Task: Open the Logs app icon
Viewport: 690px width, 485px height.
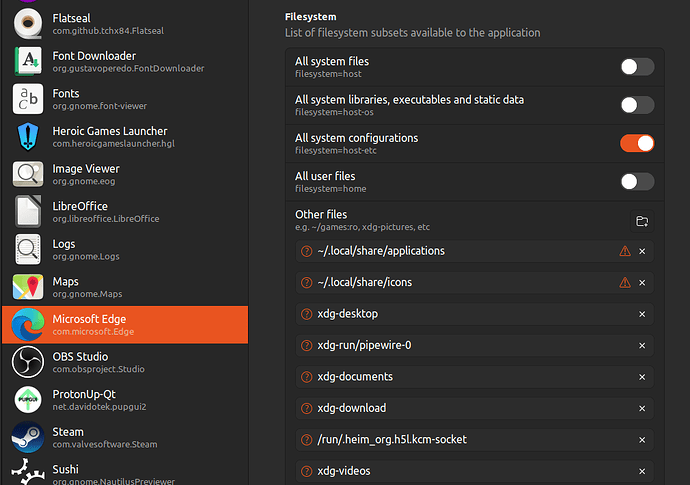Action: (x=28, y=249)
